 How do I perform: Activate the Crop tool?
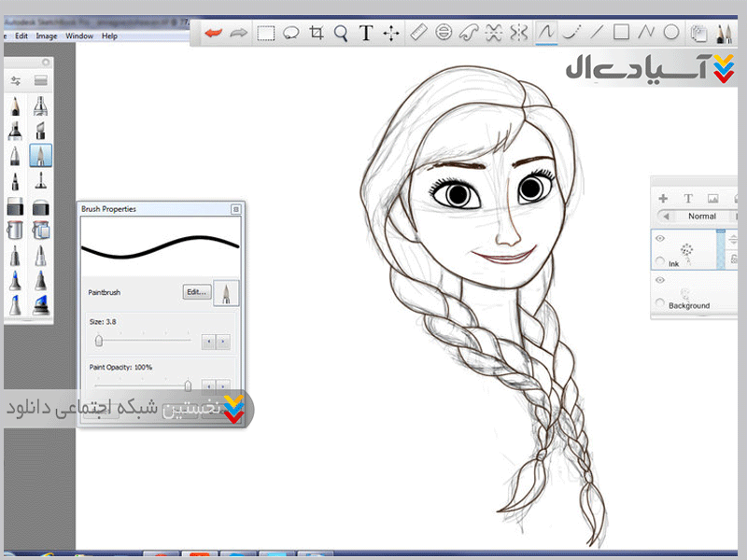(317, 33)
